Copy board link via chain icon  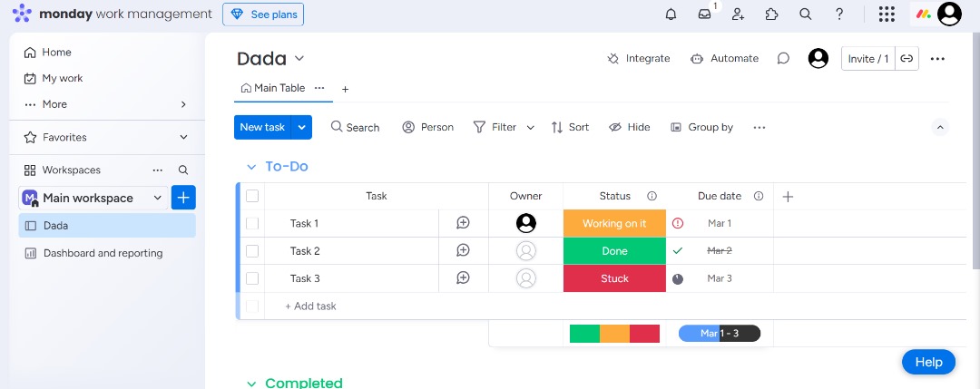click(906, 58)
